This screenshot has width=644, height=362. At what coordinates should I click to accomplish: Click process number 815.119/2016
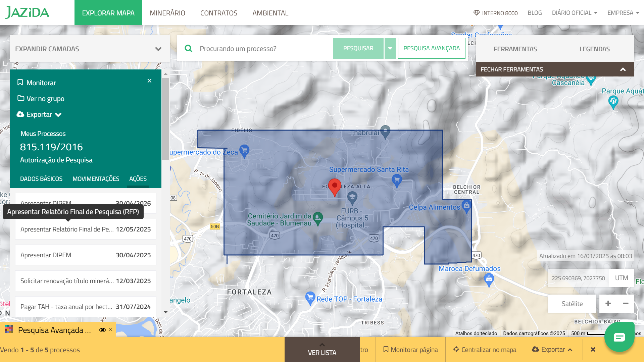pos(51,147)
